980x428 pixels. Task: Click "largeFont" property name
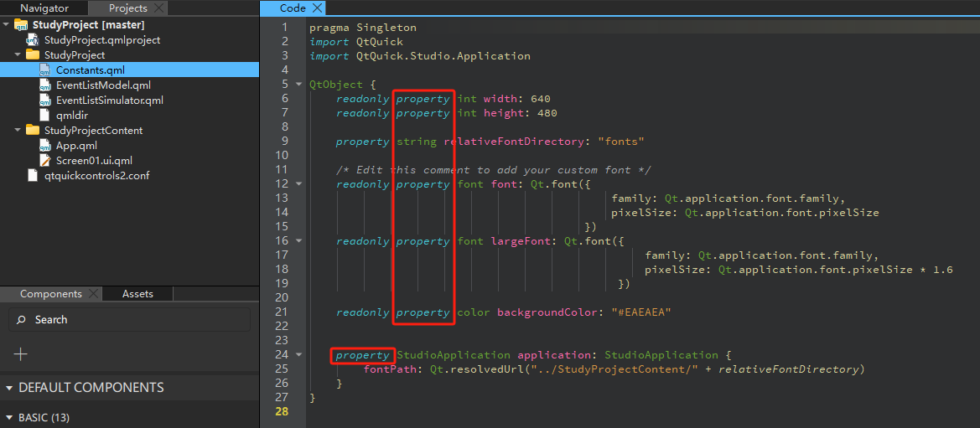pyautogui.click(x=521, y=241)
